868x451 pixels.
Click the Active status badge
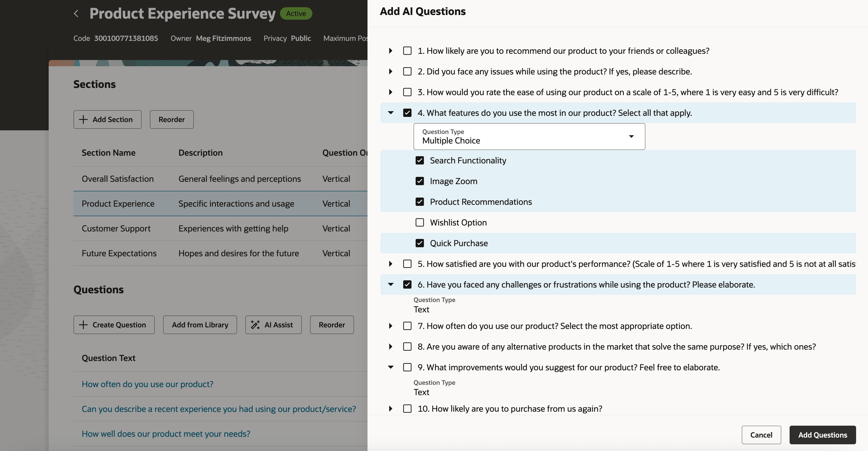pos(296,13)
